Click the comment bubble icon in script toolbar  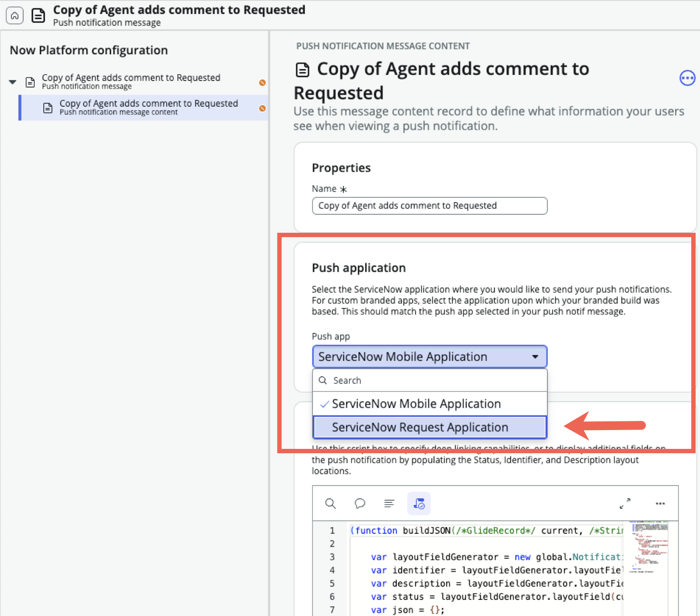pyautogui.click(x=360, y=504)
